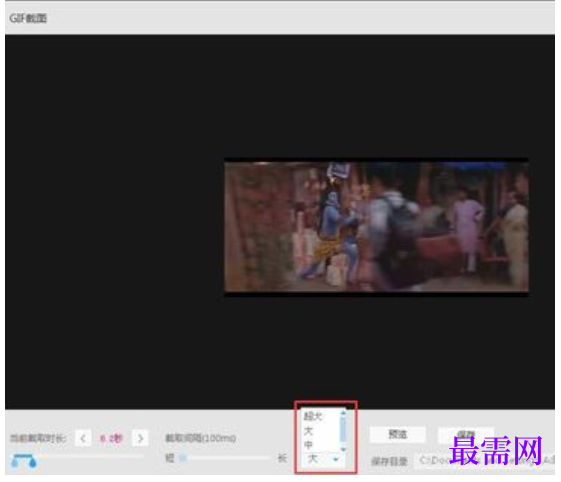Click the 保存目录 path input field
Screen dimensions: 561x482
pos(486,461)
